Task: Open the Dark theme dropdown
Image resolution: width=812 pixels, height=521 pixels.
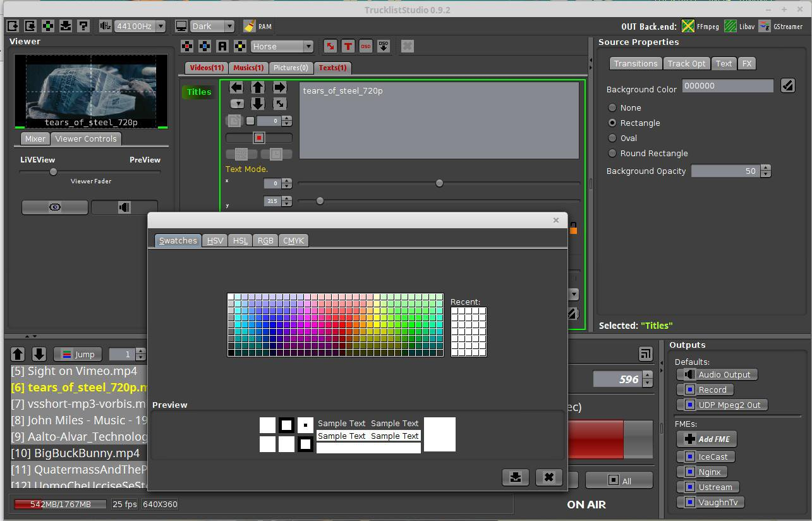Action: (212, 26)
